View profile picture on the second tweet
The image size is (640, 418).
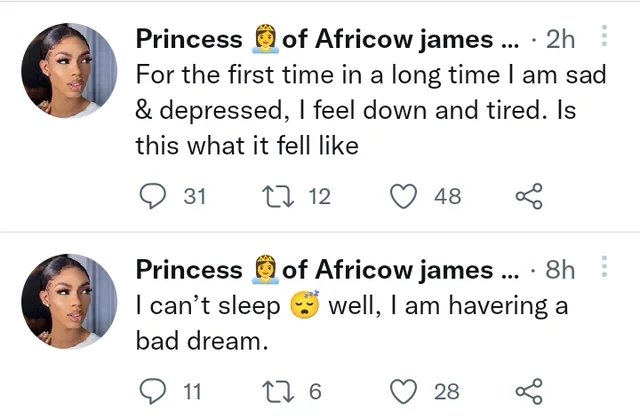(69, 302)
